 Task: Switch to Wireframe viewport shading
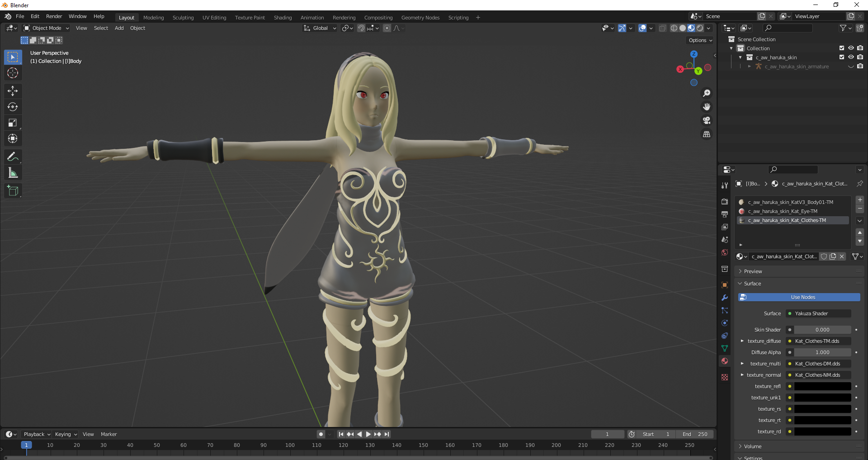(674, 28)
